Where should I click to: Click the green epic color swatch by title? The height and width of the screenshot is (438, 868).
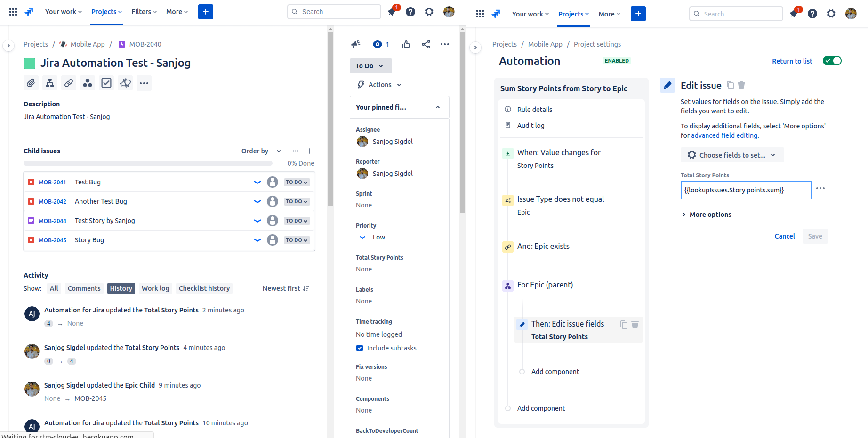(x=30, y=64)
